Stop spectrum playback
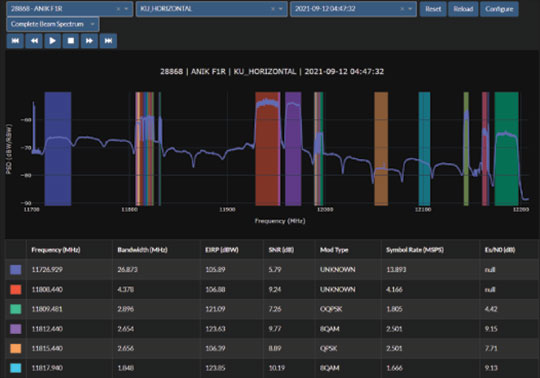The height and width of the screenshot is (378, 540). 71,41
